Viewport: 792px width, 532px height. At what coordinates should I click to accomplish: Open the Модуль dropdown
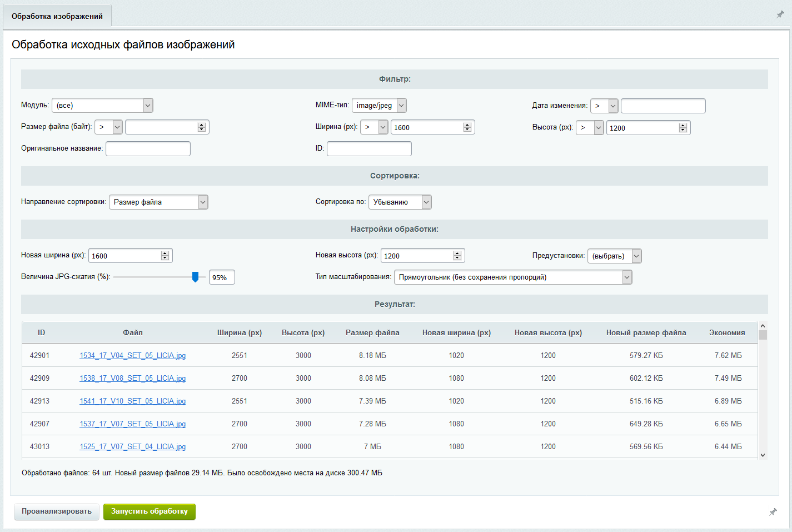coord(102,105)
